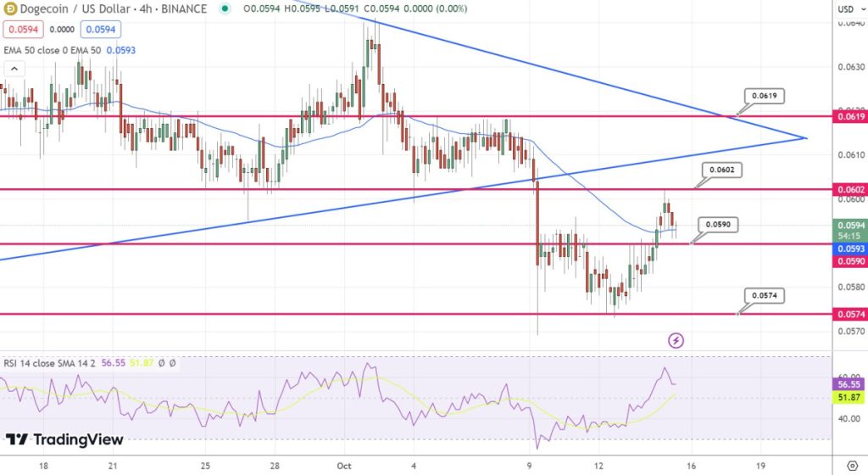Click the 0.0619 price callout label
The width and height of the screenshot is (868, 475).
(x=762, y=97)
